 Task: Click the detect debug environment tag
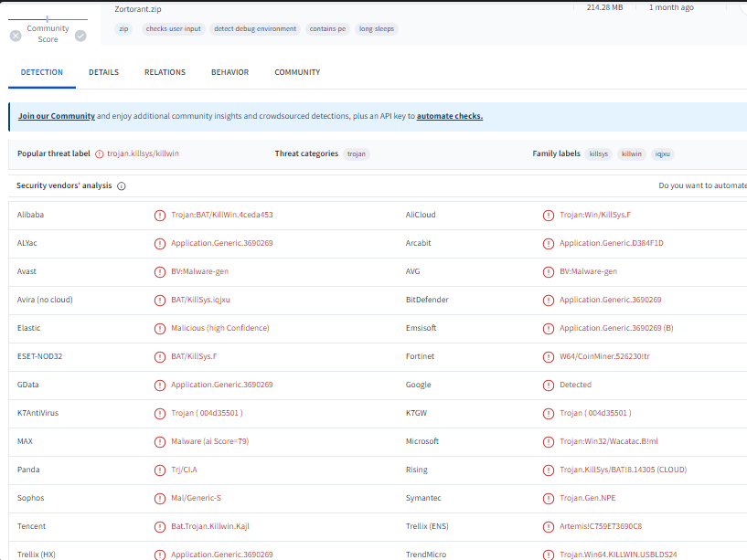[255, 29]
